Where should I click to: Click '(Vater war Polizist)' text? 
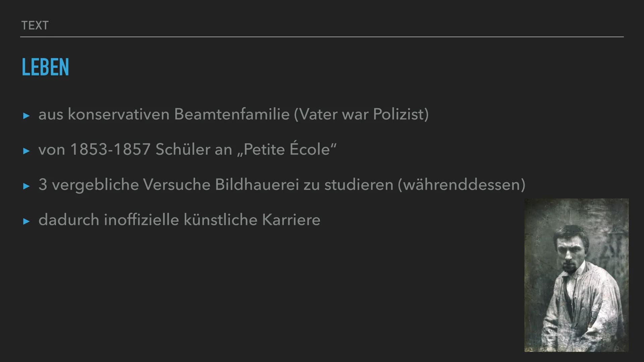[x=361, y=114]
